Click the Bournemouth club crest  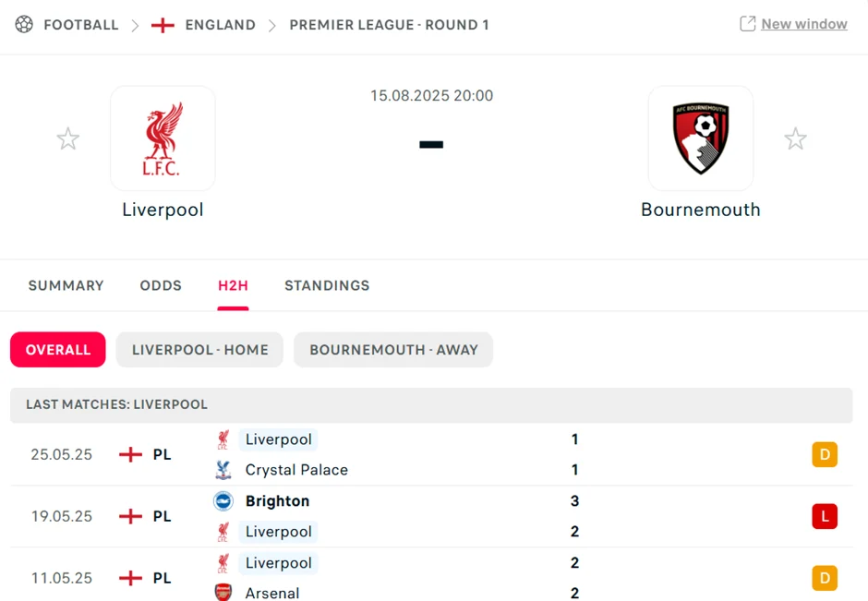[x=700, y=138]
